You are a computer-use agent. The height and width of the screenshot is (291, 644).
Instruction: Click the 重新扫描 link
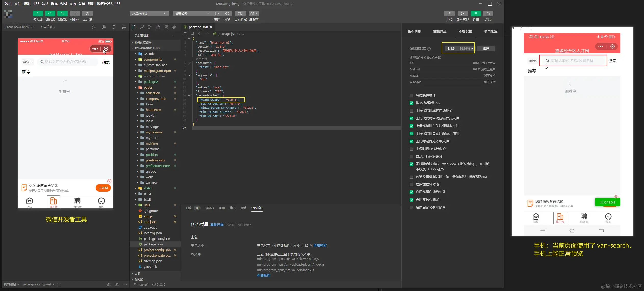[x=217, y=225]
